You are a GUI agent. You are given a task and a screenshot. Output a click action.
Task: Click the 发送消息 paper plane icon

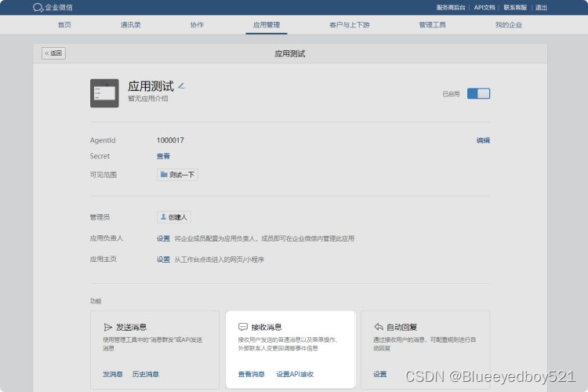coord(107,327)
